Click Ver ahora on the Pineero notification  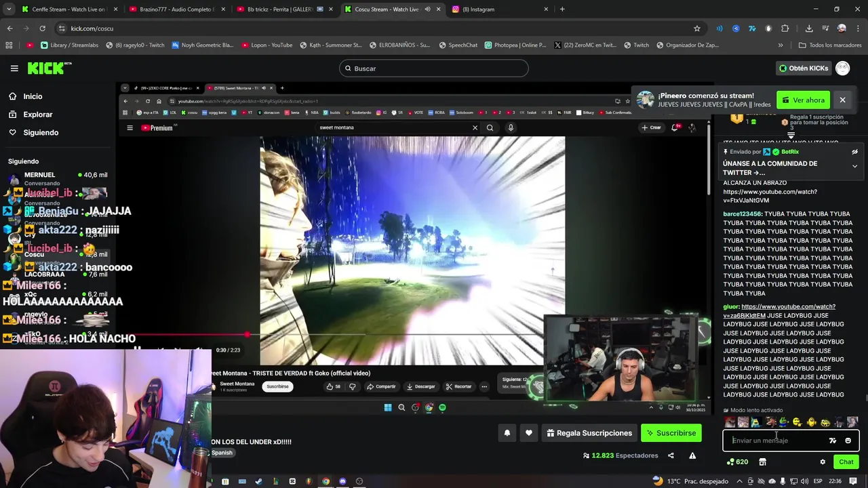point(803,100)
